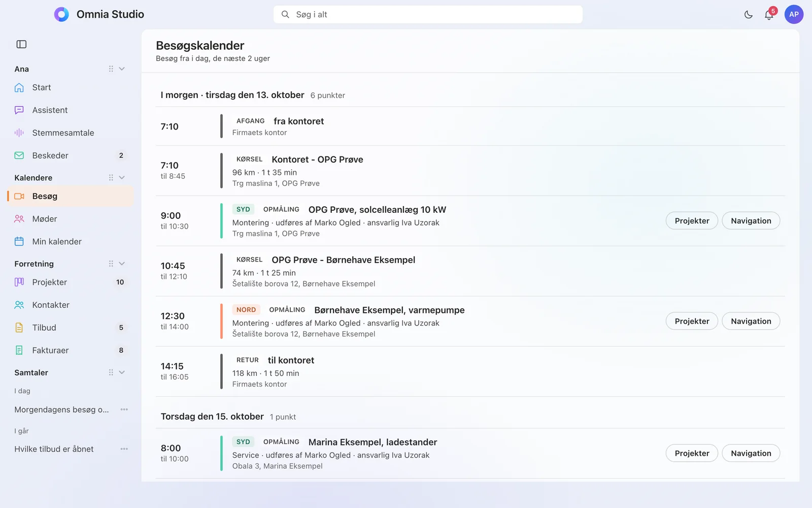Open Kontakter contacts icon
Screen dimensions: 812x508
coord(19,305)
